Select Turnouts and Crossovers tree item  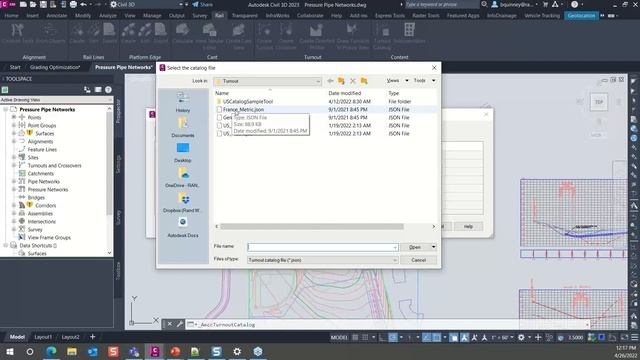pyautogui.click(x=54, y=165)
